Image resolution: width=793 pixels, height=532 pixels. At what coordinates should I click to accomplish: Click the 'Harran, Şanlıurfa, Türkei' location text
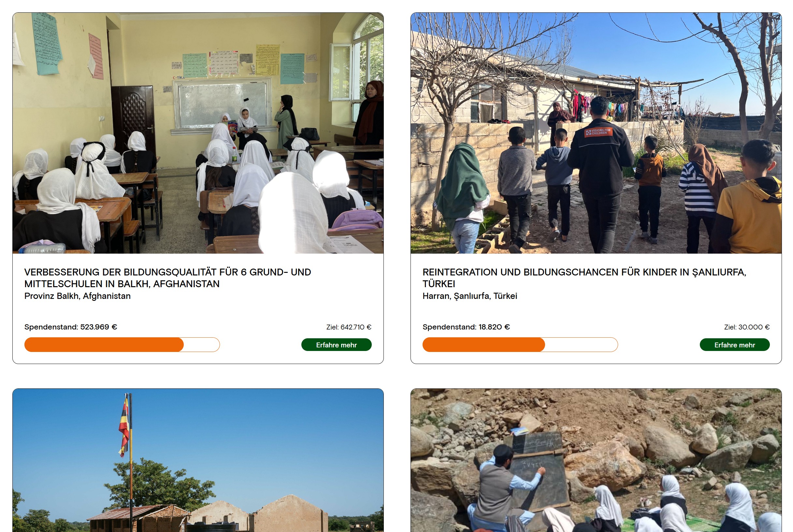point(470,296)
